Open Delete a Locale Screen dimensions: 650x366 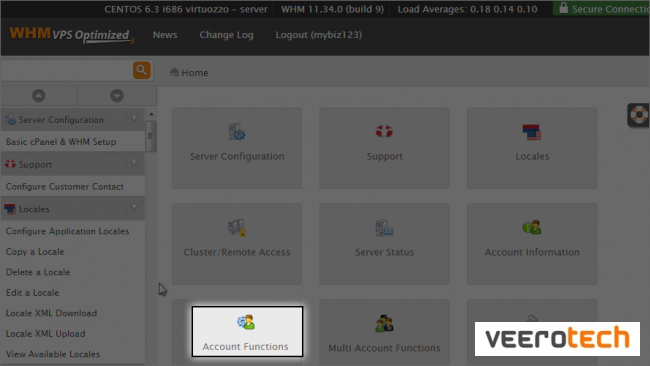[x=38, y=272]
